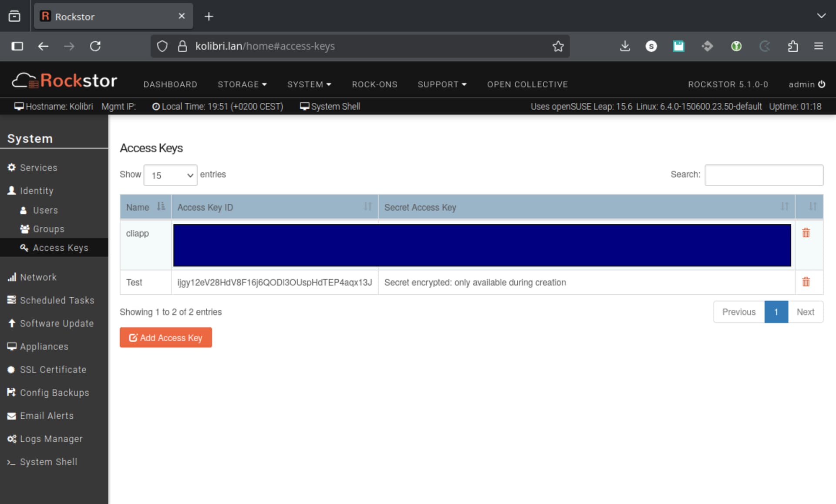Open the browser extensions puzzle icon
The width and height of the screenshot is (836, 504).
point(792,46)
